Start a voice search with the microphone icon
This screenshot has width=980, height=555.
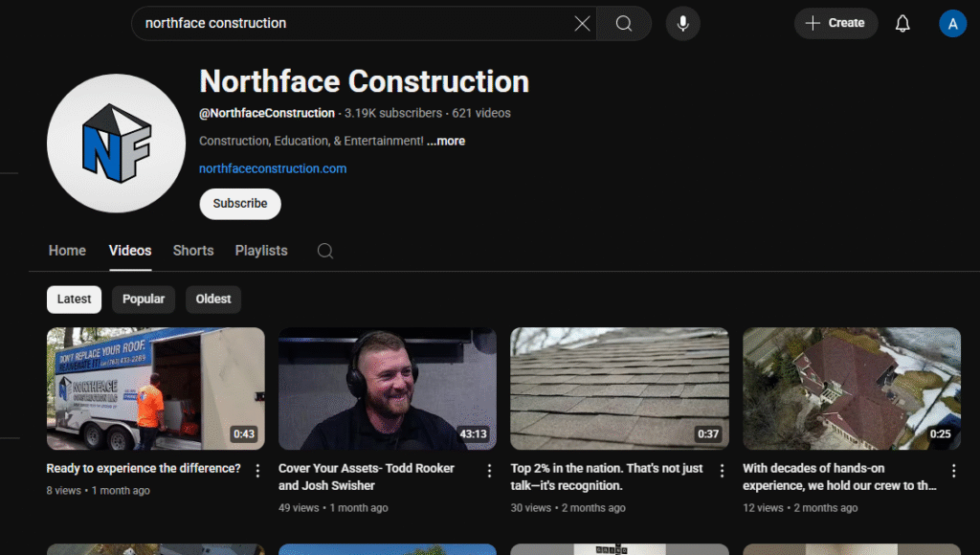click(x=682, y=23)
